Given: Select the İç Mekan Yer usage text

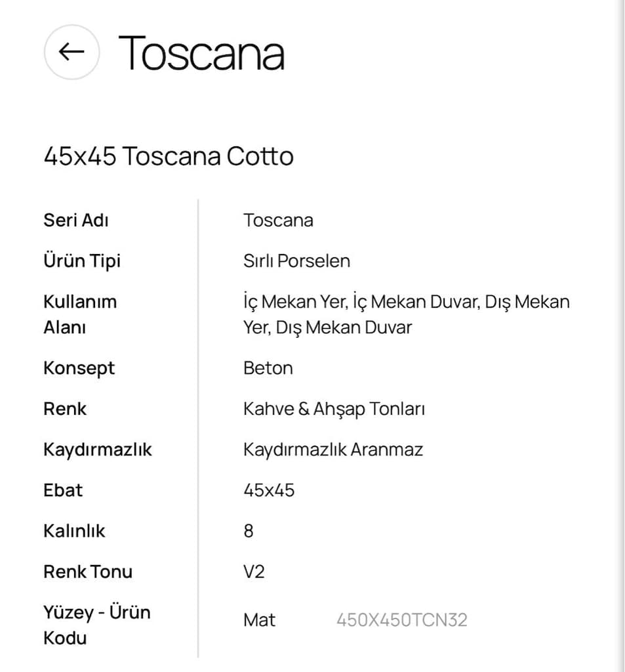Looking at the screenshot, I should click(296, 301).
